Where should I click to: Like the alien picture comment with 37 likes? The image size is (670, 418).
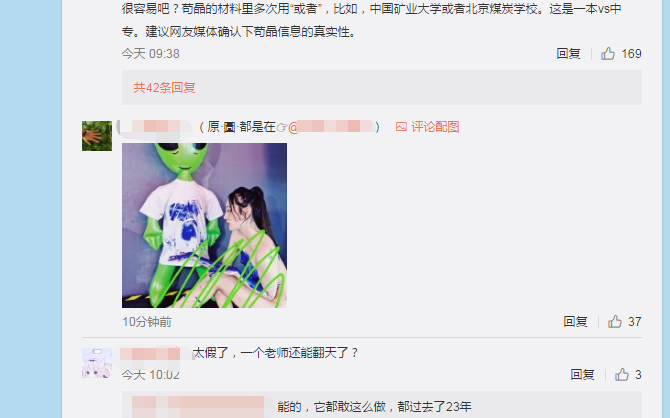point(615,321)
